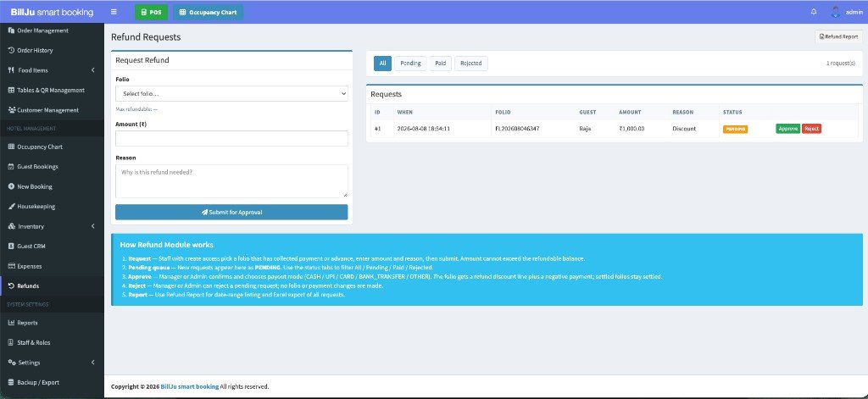Viewport: 868px width, 399px height.
Task: Open Occupancy Chart from top bar
Action: click(x=208, y=12)
